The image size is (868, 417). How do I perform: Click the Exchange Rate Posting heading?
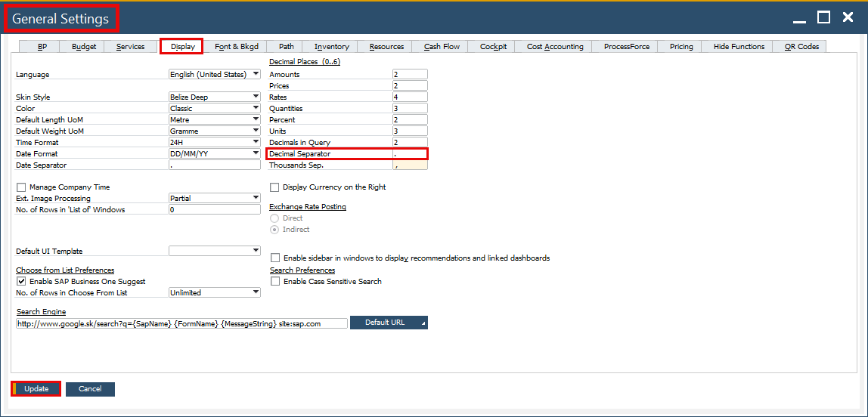(x=308, y=207)
